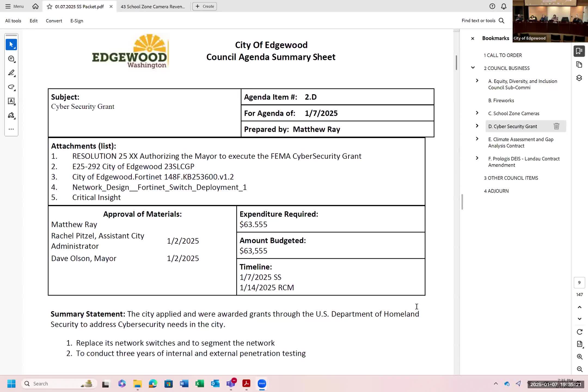Click the page number field showing 9
Screen dimensions: 588x392
click(x=579, y=283)
